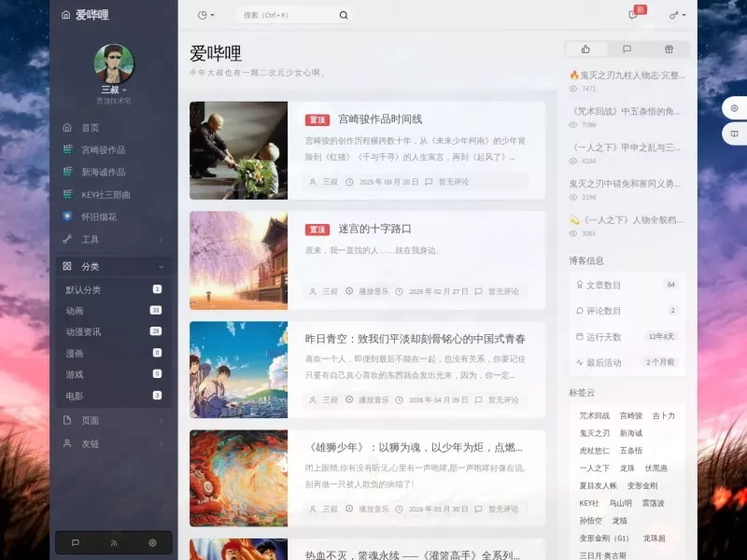The height and width of the screenshot is (560, 747).
Task: Click the 夏目友人帐 tag
Action: (598, 485)
